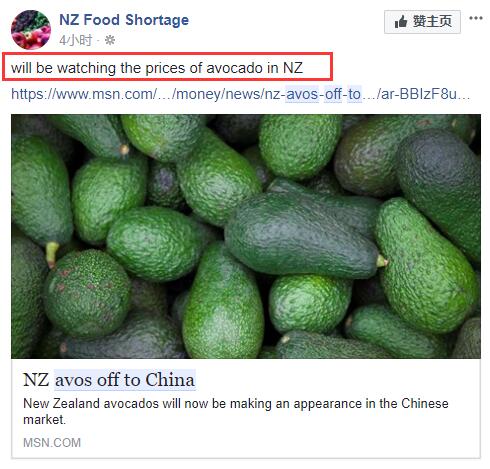490x469 pixels.
Task: Open the 'NZ avos off to China' headline
Action: click(109, 380)
